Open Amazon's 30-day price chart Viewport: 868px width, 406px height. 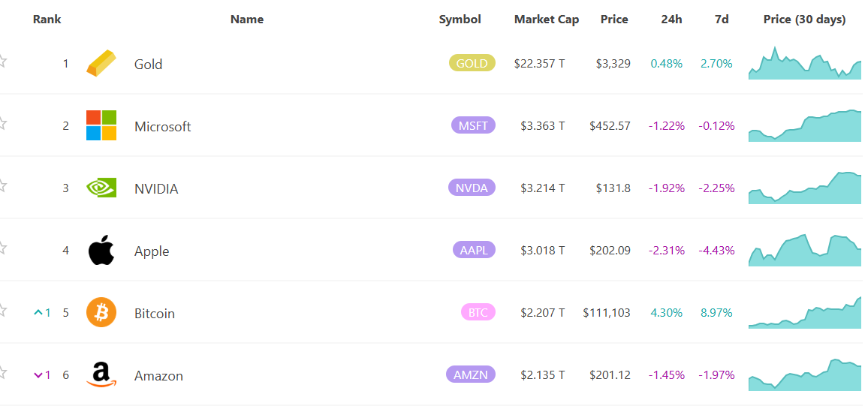point(805,375)
